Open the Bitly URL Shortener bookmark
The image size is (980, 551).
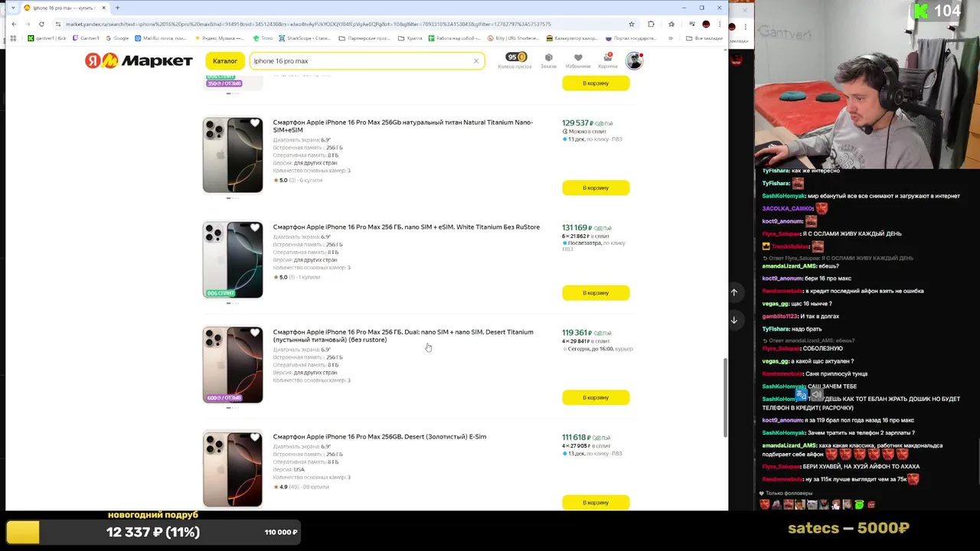tap(513, 38)
